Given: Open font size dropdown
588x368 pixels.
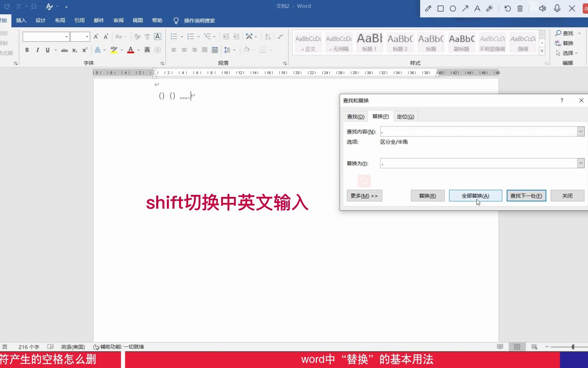Looking at the screenshot, I should (87, 36).
